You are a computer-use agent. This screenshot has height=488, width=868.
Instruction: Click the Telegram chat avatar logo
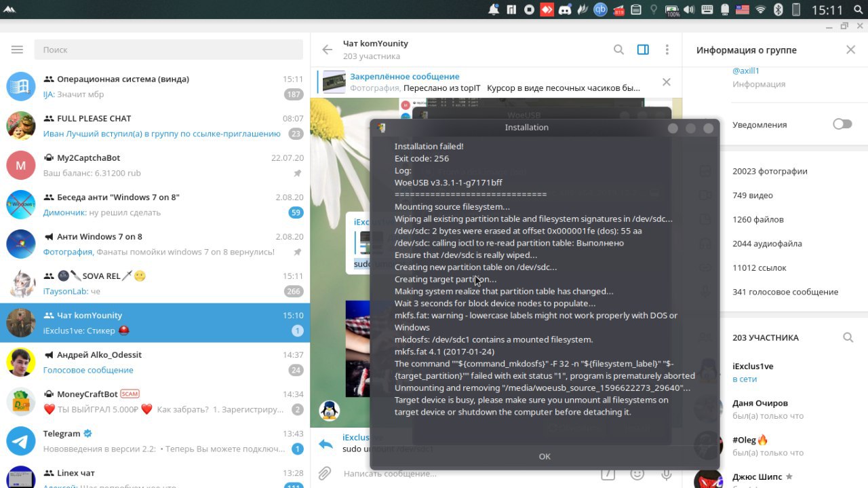[x=21, y=441]
